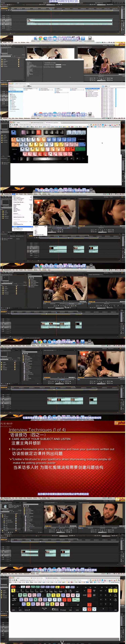This screenshot has width=126, height=644.
Task: Open the Go menu in Finder menu bar
Action: tap(19, 42)
